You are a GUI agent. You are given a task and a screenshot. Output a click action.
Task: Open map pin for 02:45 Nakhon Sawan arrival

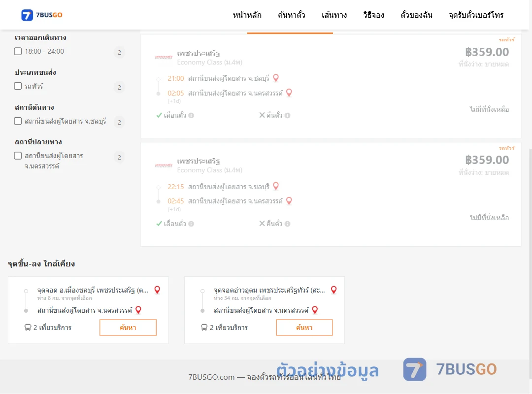pyautogui.click(x=289, y=200)
